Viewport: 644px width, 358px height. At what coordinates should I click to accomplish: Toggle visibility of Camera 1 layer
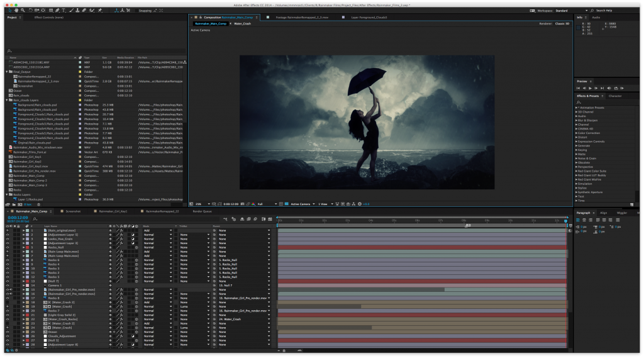[x=7, y=285]
